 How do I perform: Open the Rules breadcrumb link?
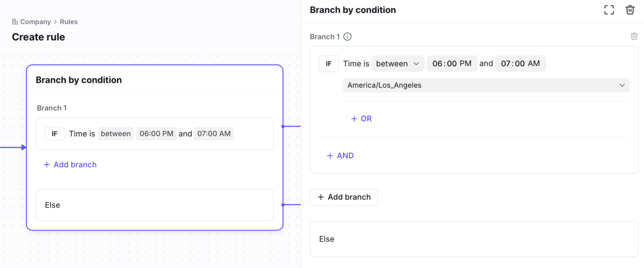[x=69, y=22]
